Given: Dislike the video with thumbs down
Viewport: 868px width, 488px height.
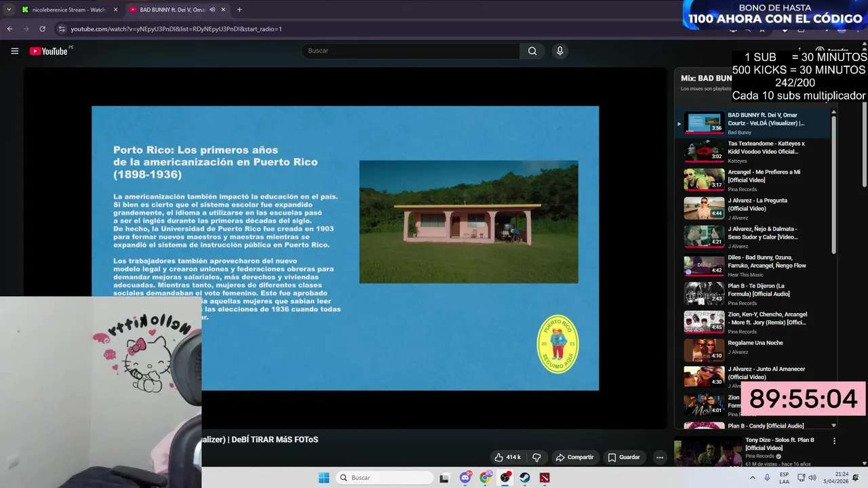Looking at the screenshot, I should click(x=536, y=457).
